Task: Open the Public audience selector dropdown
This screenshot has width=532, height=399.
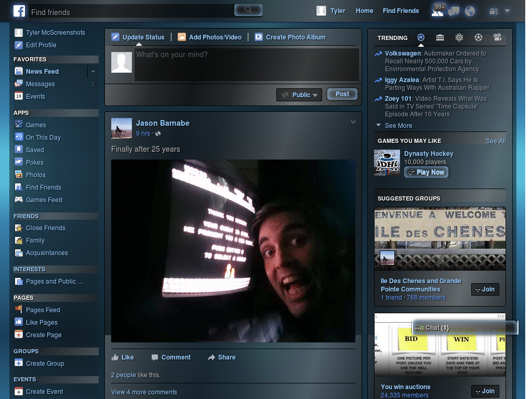Action: [x=299, y=95]
